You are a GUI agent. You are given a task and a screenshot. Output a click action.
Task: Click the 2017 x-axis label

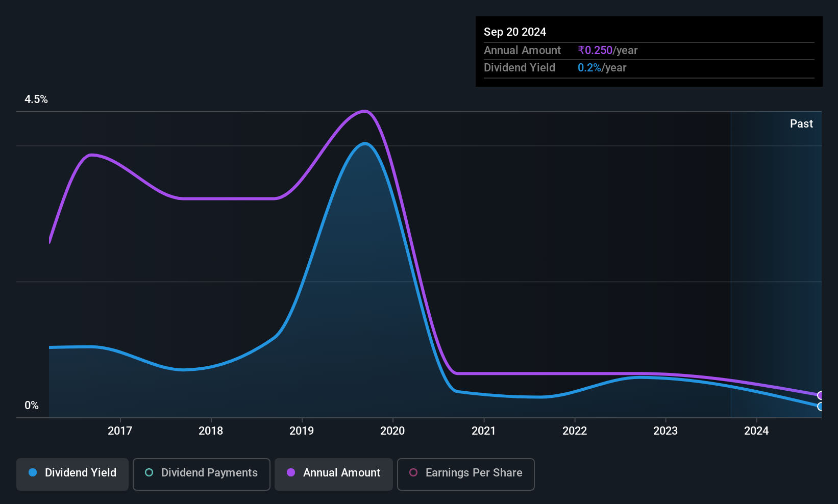pyautogui.click(x=120, y=431)
